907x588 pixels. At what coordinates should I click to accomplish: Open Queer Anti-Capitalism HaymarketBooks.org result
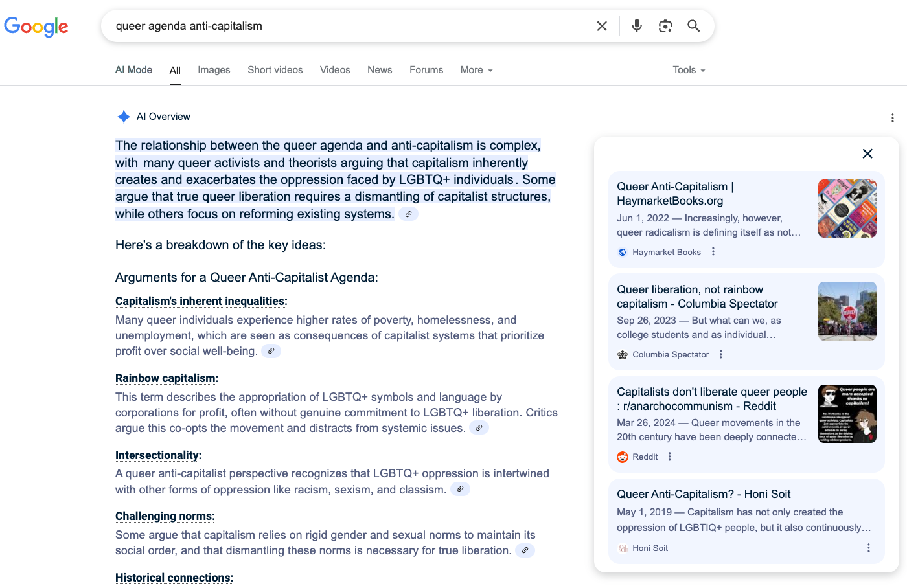pos(675,194)
